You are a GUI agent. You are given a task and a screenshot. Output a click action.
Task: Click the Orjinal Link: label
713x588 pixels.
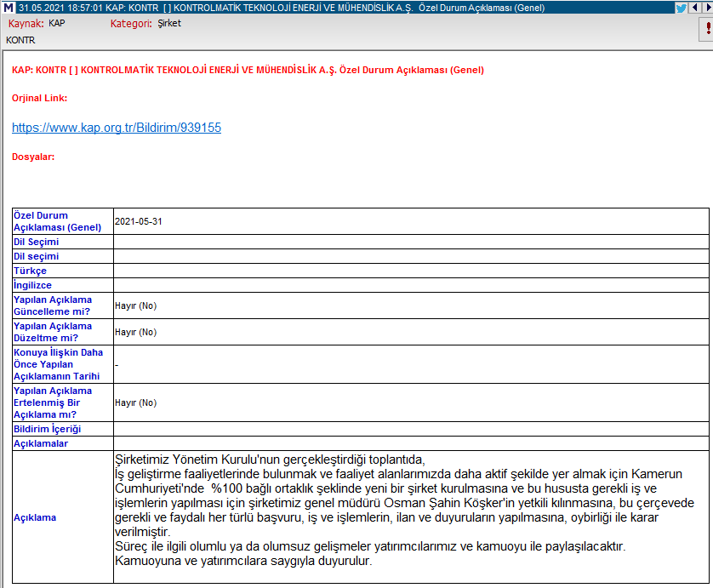click(39, 98)
